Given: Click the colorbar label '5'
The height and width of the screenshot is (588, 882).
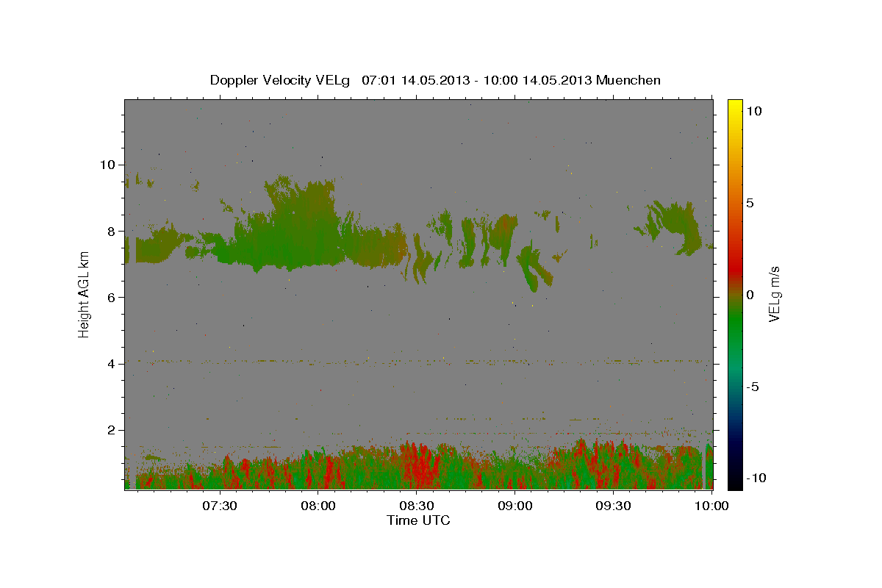Looking at the screenshot, I should (749, 203).
